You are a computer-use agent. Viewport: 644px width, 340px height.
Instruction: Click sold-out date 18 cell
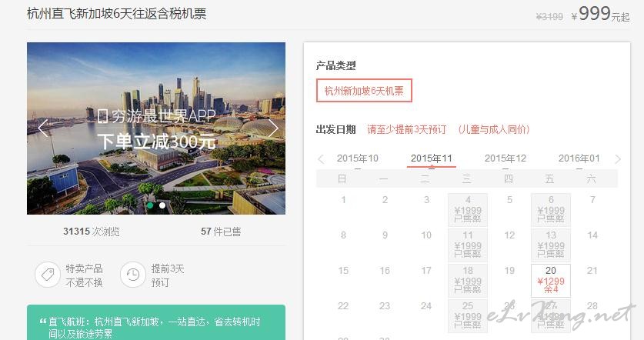click(x=468, y=281)
